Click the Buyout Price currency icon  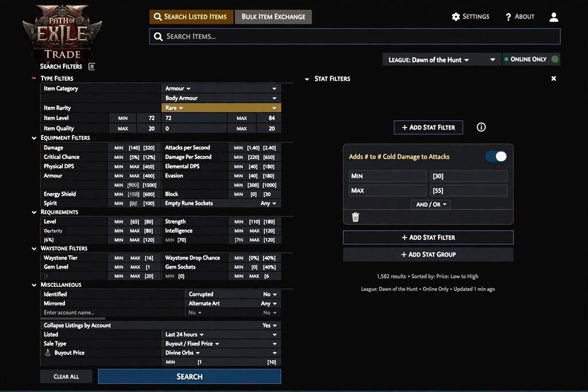click(48, 352)
